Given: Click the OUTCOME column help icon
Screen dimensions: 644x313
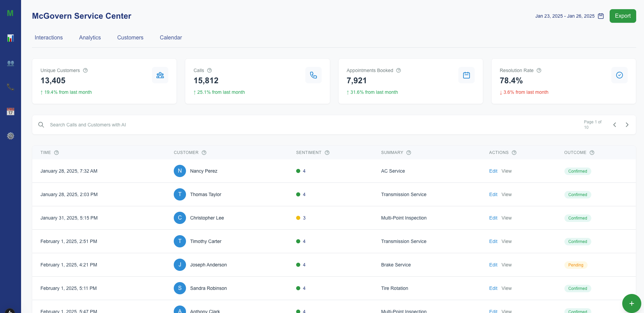Looking at the screenshot, I should click(592, 153).
